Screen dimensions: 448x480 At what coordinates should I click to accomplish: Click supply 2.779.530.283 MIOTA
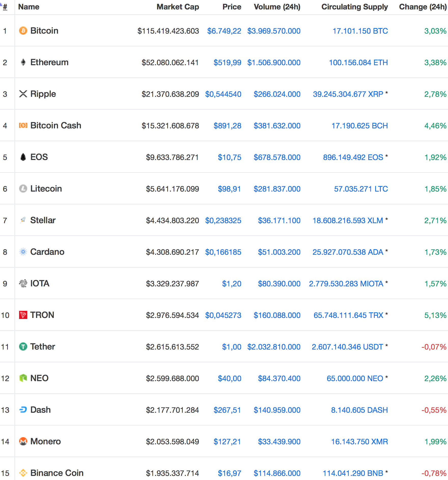346,284
